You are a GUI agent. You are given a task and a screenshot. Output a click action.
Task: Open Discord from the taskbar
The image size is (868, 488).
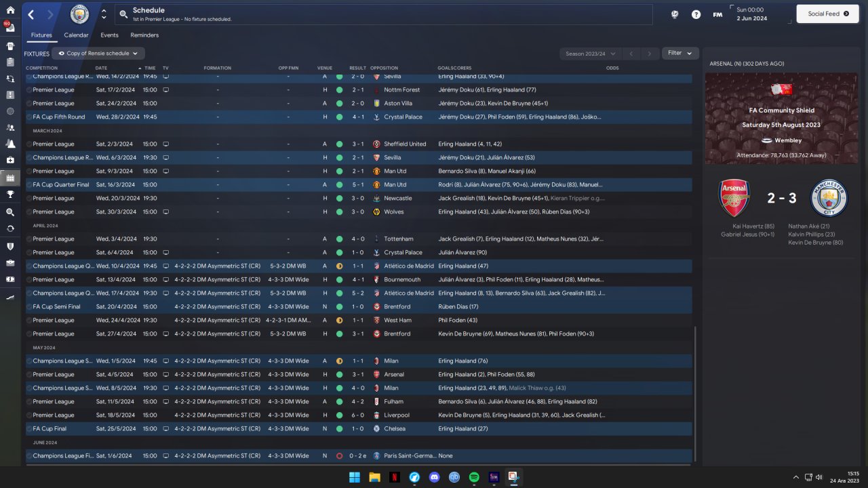point(434,477)
